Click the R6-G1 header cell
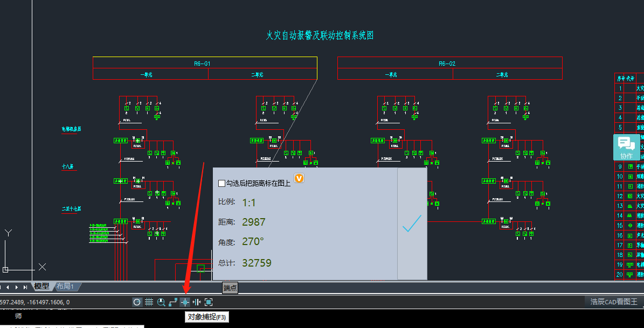 [x=205, y=63]
